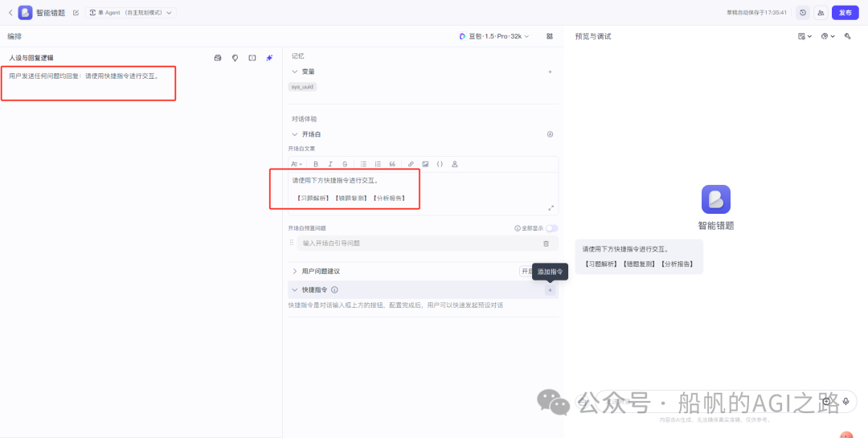Image resolution: width=868 pixels, height=438 pixels.
Task: Click into the opening text editor
Action: [423, 193]
